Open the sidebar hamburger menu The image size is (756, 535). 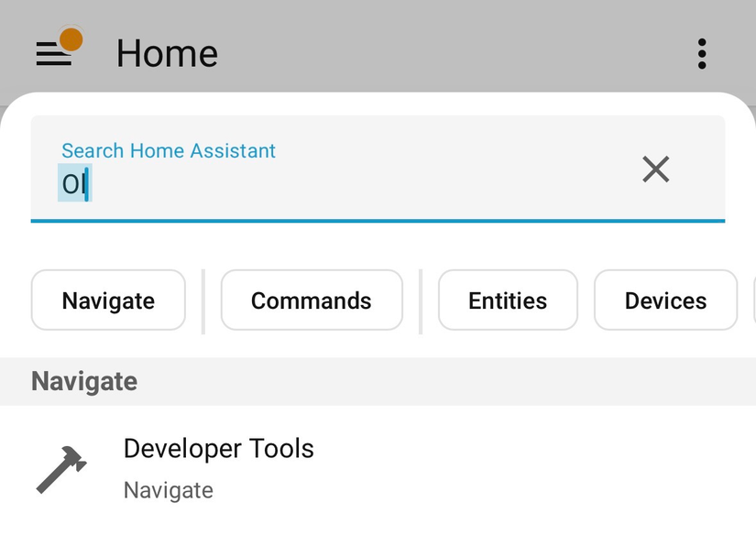pos(55,53)
